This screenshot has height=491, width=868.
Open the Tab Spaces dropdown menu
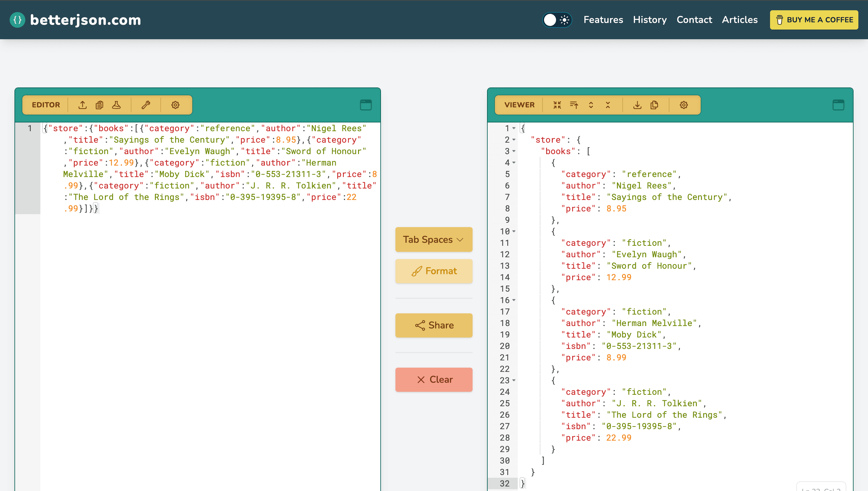[x=433, y=240]
